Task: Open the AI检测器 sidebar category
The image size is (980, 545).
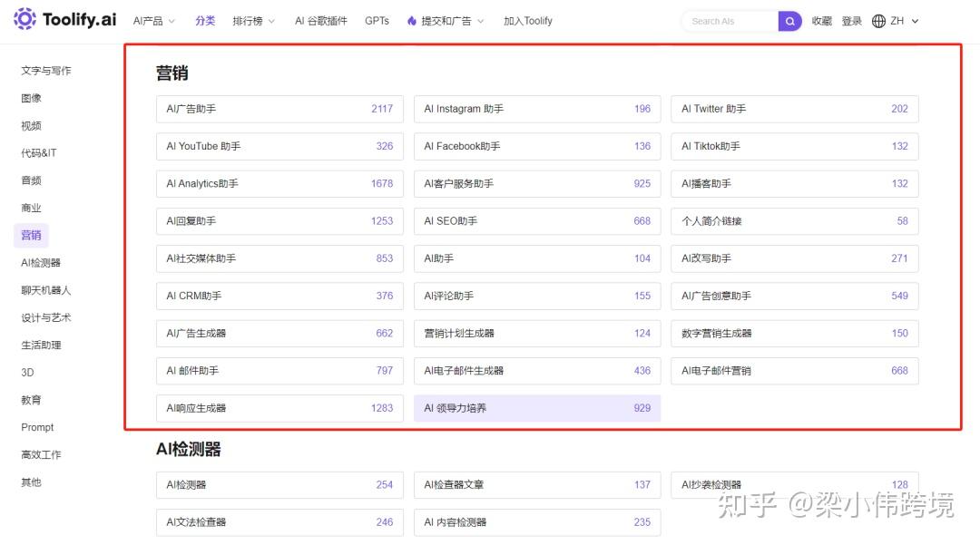Action: click(x=41, y=262)
